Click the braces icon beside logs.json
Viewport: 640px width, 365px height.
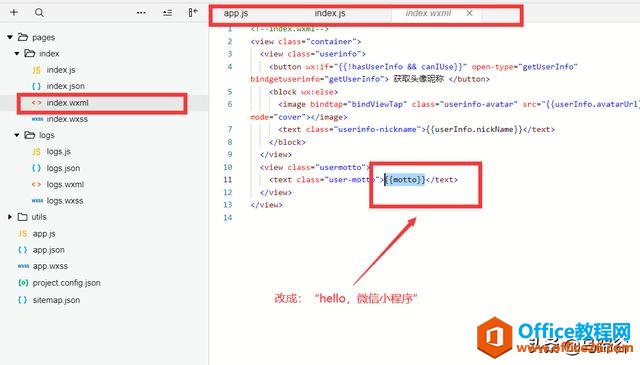point(36,168)
